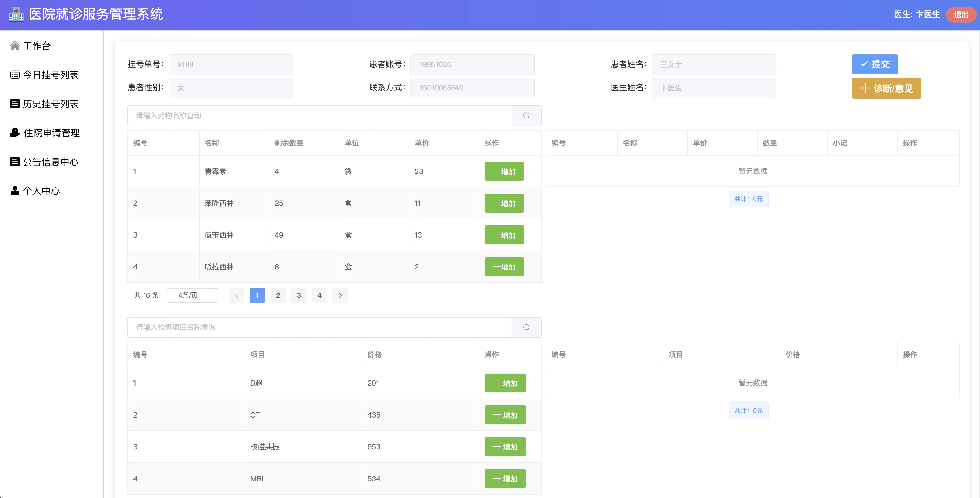Viewport: 980px width, 498px height.
Task: Click the previous page left chevron
Action: pyautogui.click(x=236, y=295)
